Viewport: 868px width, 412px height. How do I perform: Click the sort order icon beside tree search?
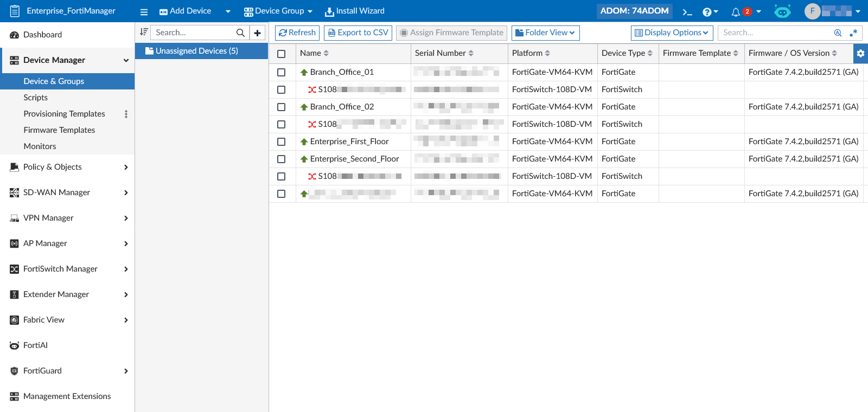(x=144, y=32)
